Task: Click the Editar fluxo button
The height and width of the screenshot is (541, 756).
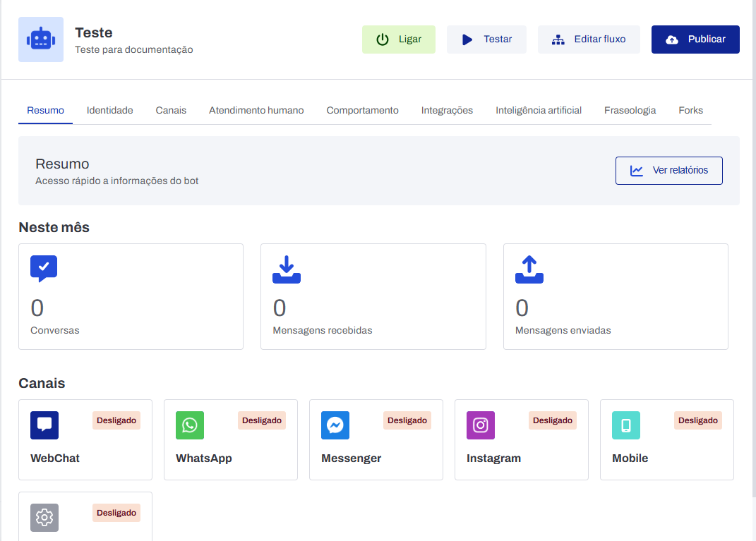Action: pyautogui.click(x=589, y=39)
